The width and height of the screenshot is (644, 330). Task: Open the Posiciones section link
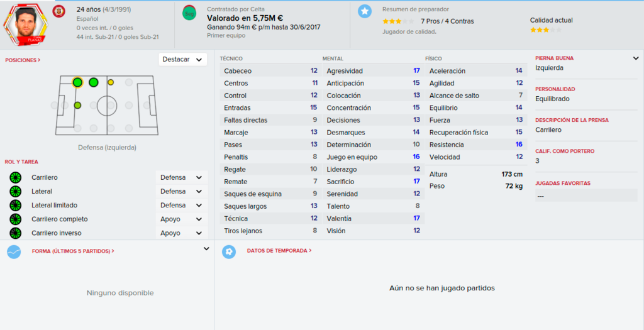pyautogui.click(x=23, y=60)
